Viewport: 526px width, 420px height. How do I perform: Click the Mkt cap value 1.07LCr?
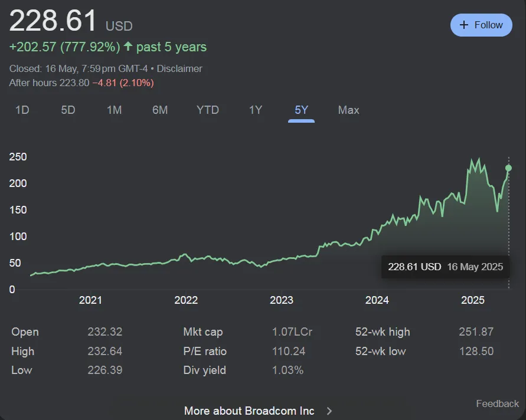click(x=292, y=332)
